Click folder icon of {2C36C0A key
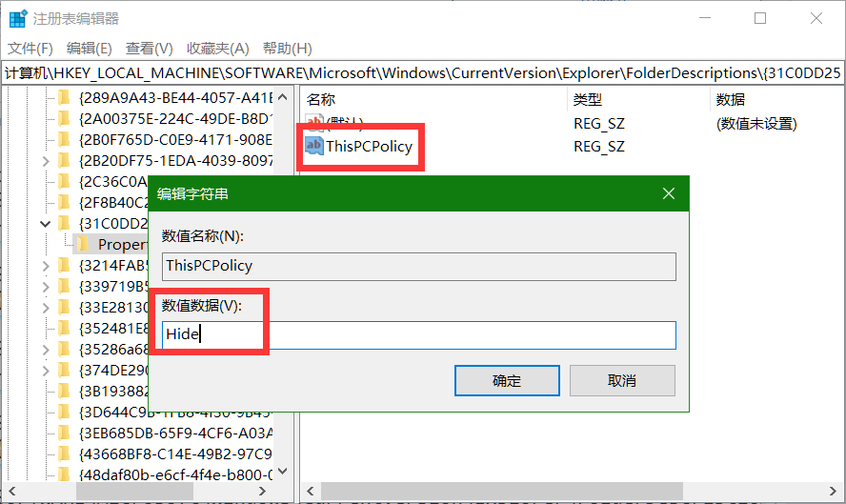The height and width of the screenshot is (504, 846). pyautogui.click(x=64, y=181)
